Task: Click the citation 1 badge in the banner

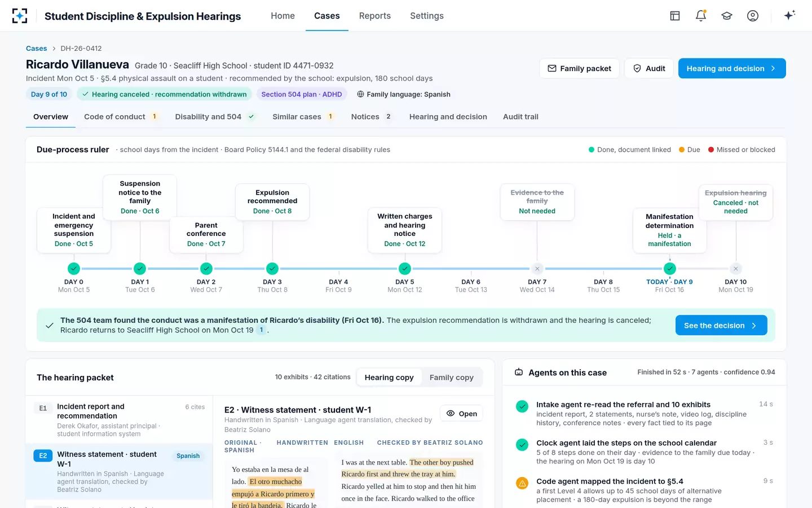Action: point(261,330)
